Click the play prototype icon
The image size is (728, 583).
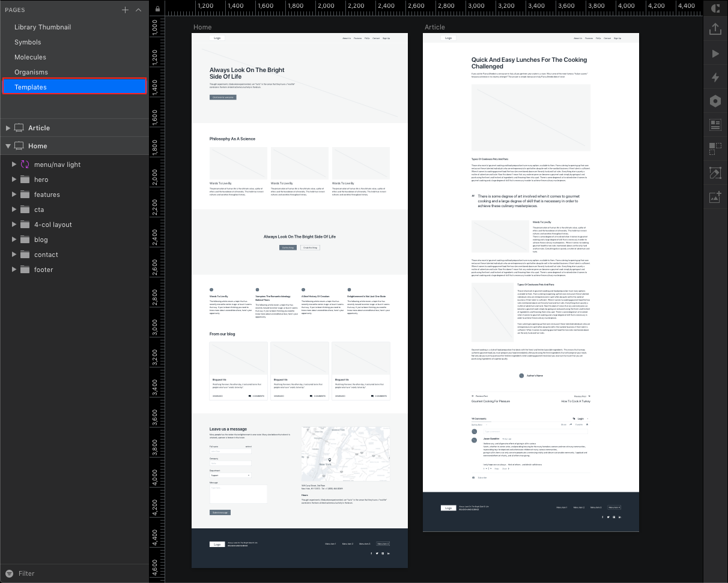(x=715, y=53)
